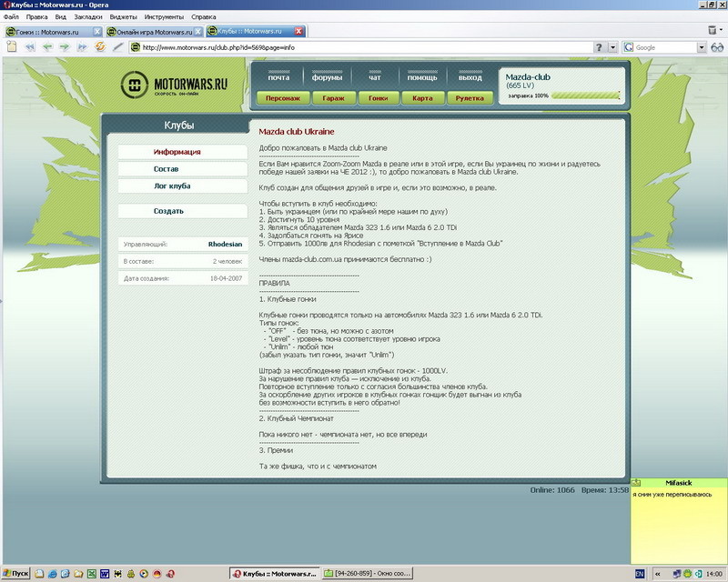This screenshot has height=582, width=728.
Task: Open the folder icon in quick launch
Action: (x=78, y=574)
